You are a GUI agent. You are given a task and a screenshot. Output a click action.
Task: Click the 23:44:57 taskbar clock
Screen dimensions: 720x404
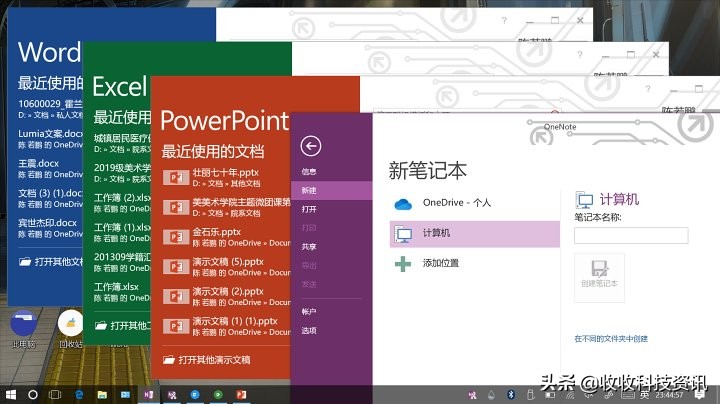(669, 395)
